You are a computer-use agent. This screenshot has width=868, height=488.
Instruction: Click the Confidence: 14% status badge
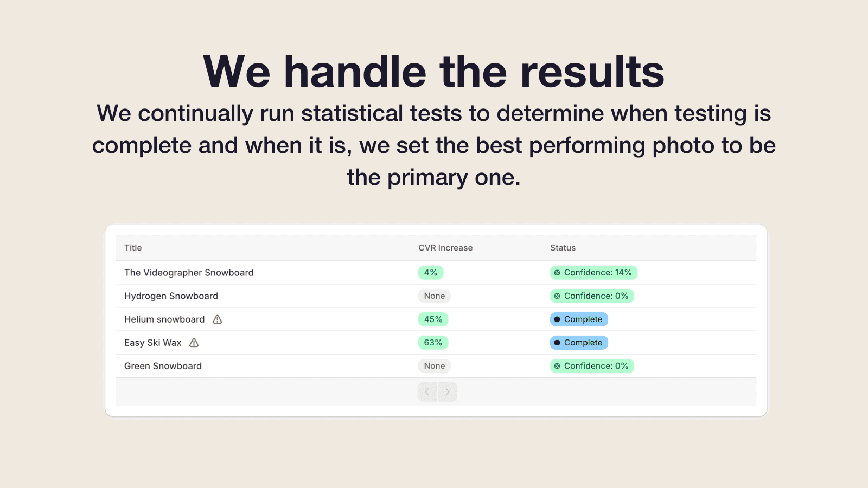pos(593,273)
